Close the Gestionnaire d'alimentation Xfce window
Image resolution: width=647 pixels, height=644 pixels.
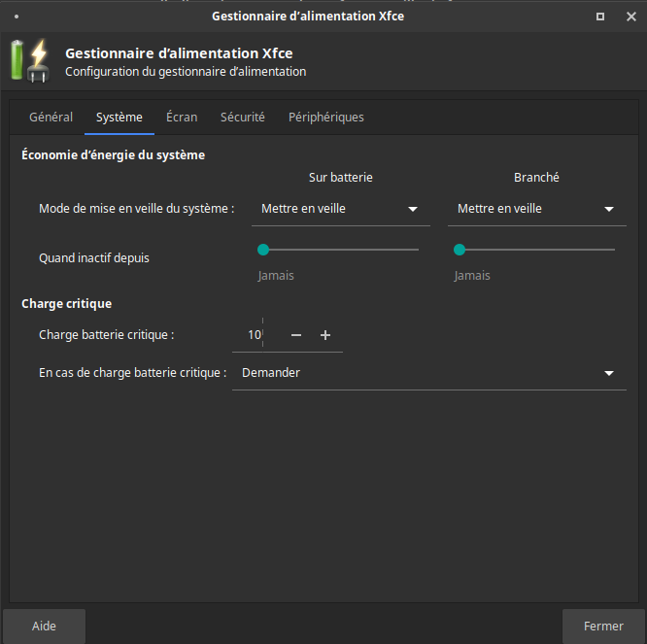click(630, 17)
